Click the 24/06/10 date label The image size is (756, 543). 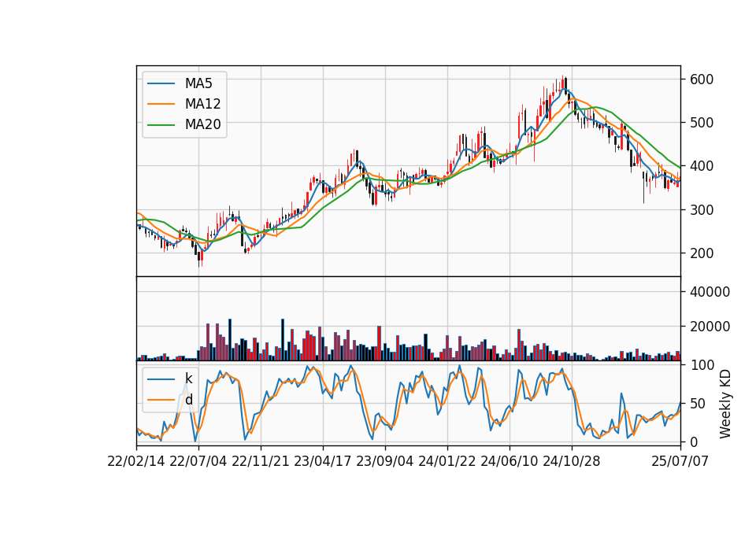(x=510, y=461)
